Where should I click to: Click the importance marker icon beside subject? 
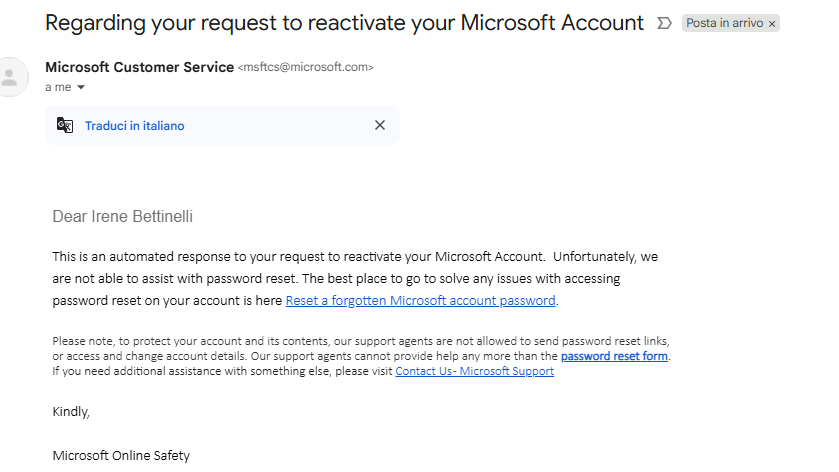coord(664,23)
